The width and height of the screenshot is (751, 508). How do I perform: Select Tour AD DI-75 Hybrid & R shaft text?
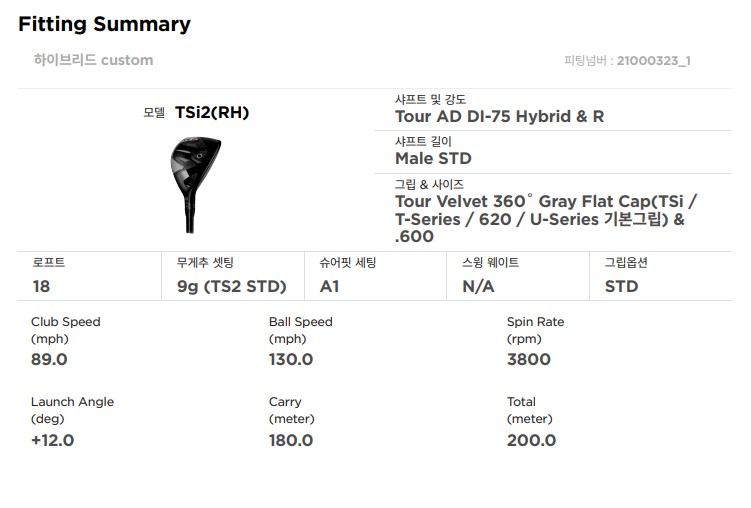[x=499, y=116]
